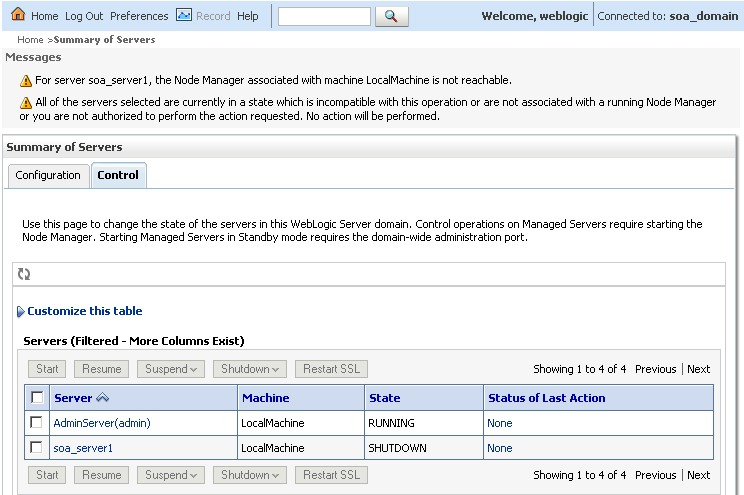Image resolution: width=744 pixels, height=495 pixels.
Task: Click the Record text link
Action: pos(213,16)
